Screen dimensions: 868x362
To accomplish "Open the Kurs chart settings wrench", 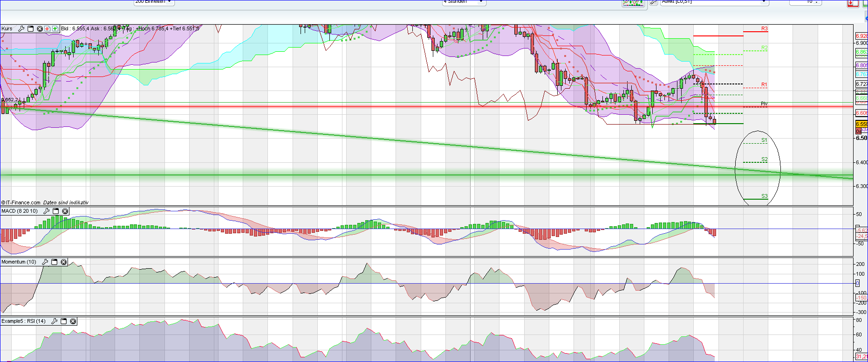I will [21, 29].
